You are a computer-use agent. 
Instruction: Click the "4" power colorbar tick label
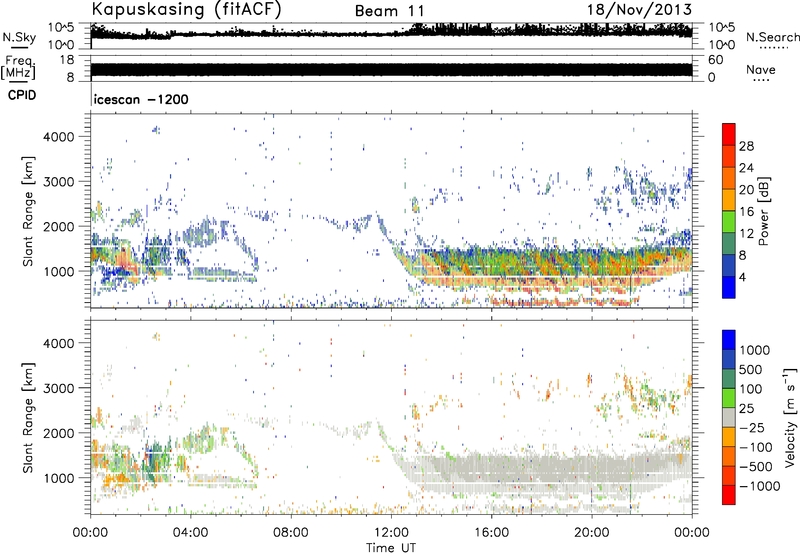[743, 277]
